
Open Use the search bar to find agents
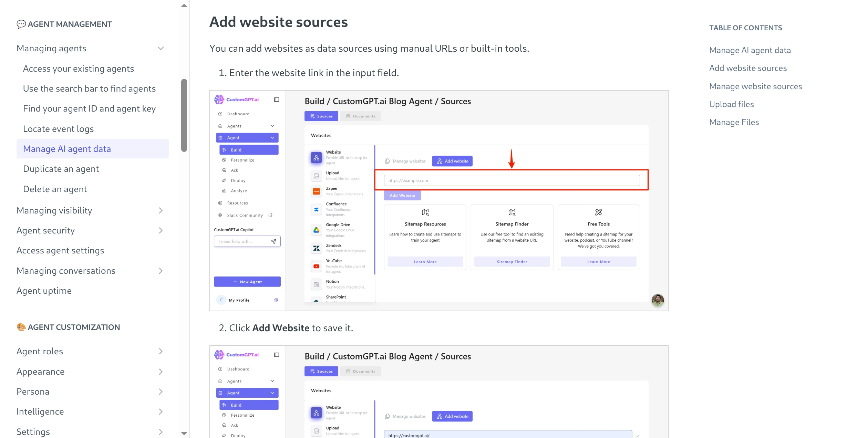(x=90, y=88)
